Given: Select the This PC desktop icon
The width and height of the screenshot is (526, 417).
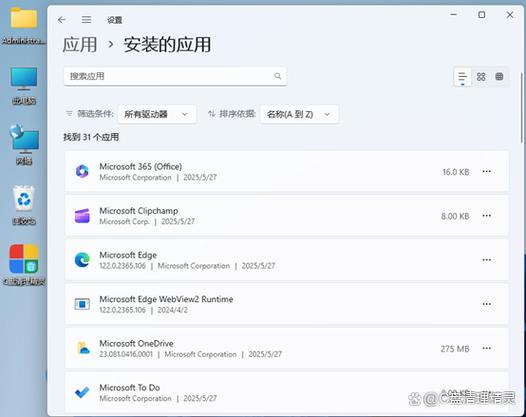Looking at the screenshot, I should [23, 86].
